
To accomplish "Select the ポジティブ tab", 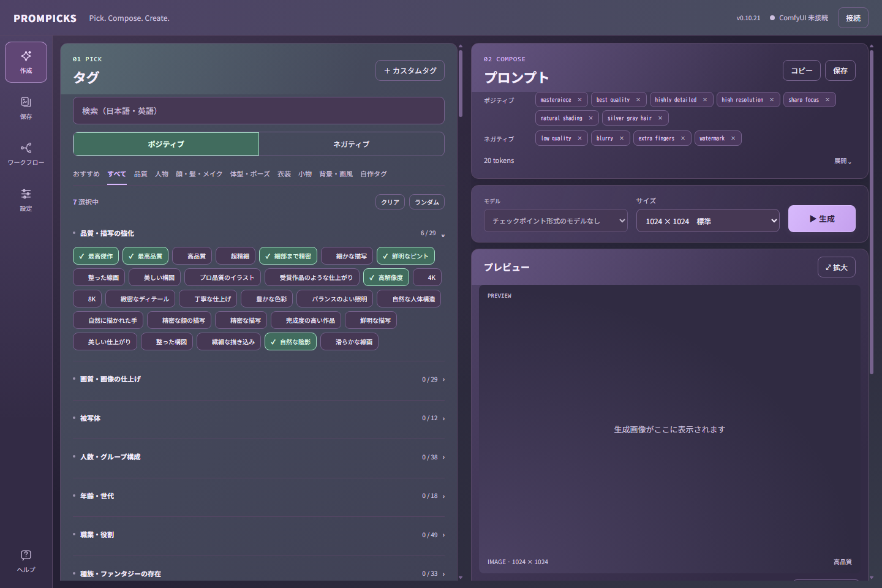I will [166, 144].
